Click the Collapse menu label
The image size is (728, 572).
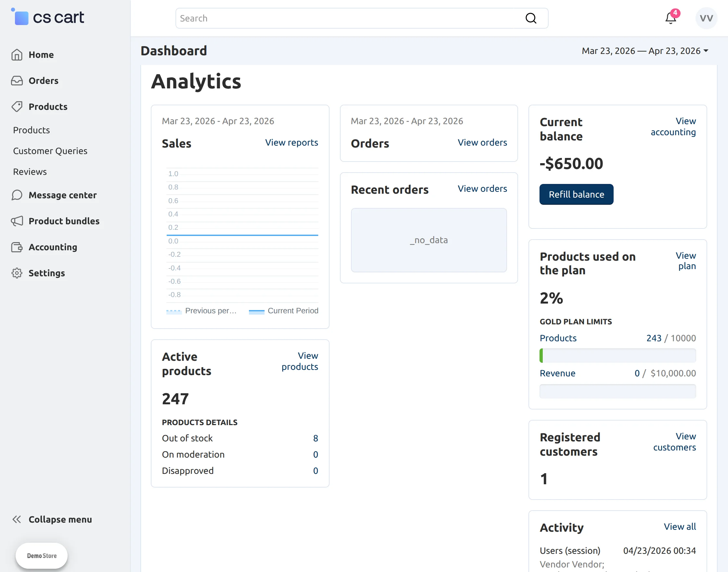pyautogui.click(x=60, y=519)
